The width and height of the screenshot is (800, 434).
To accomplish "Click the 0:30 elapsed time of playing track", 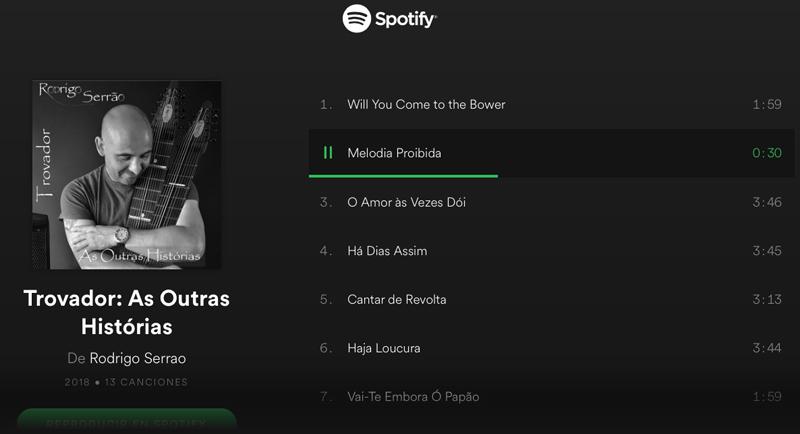I will pyautogui.click(x=767, y=153).
